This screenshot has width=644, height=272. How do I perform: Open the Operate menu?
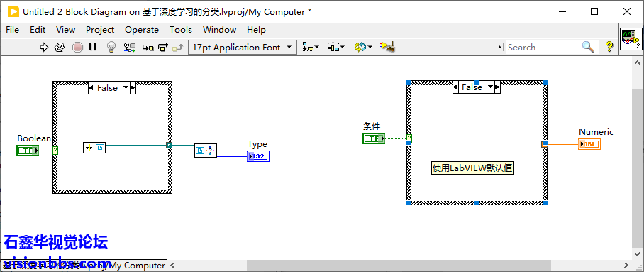[142, 30]
